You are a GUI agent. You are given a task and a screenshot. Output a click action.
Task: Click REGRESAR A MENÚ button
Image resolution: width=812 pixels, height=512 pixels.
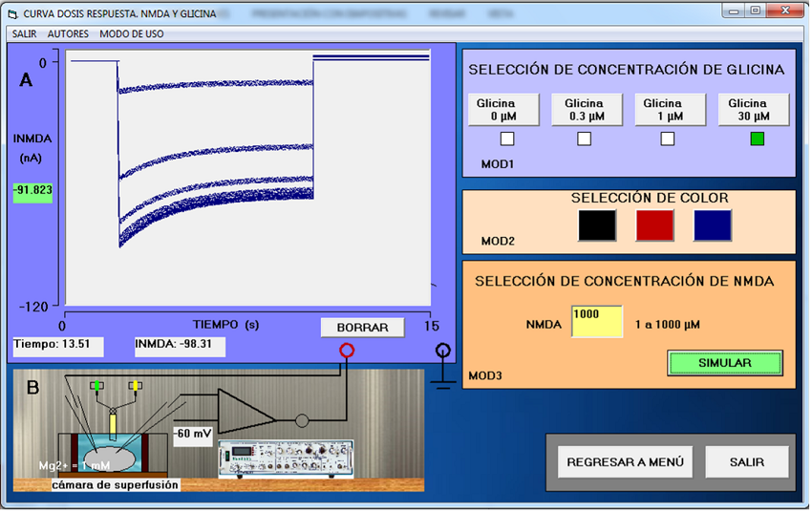(x=625, y=462)
